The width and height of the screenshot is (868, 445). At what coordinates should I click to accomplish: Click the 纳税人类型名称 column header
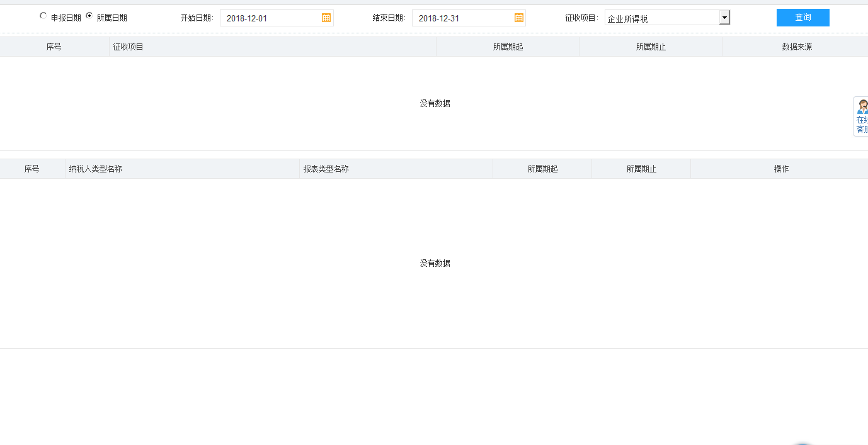(x=96, y=169)
